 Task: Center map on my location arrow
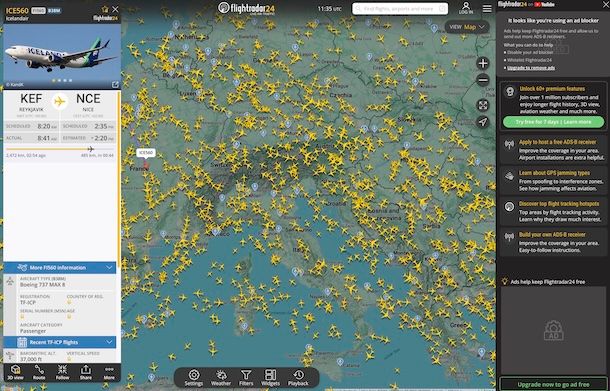(483, 122)
